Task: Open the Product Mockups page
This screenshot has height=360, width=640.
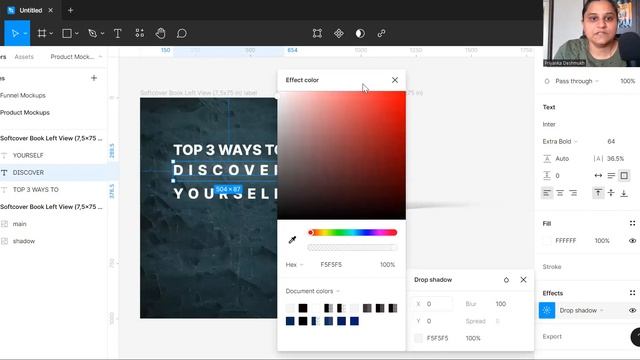Action: (25, 113)
